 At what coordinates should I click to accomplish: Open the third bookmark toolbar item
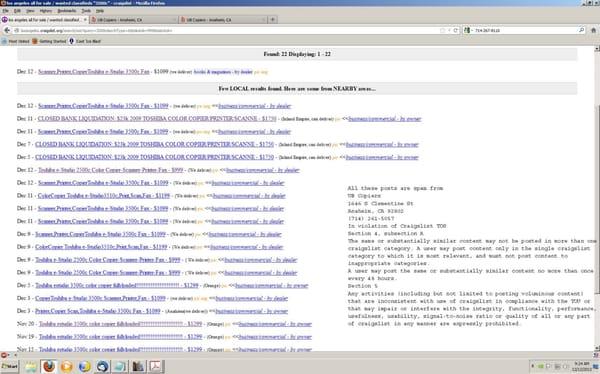[85, 41]
